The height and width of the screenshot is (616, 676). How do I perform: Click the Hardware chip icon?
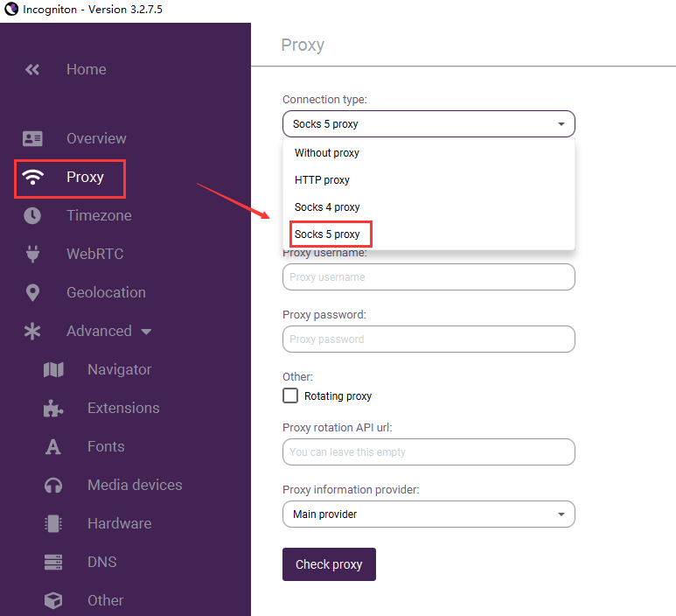53,523
